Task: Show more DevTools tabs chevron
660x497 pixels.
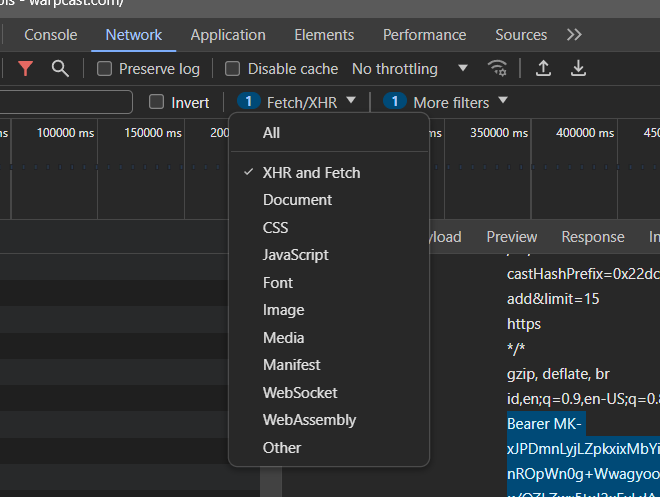Action: click(x=574, y=35)
